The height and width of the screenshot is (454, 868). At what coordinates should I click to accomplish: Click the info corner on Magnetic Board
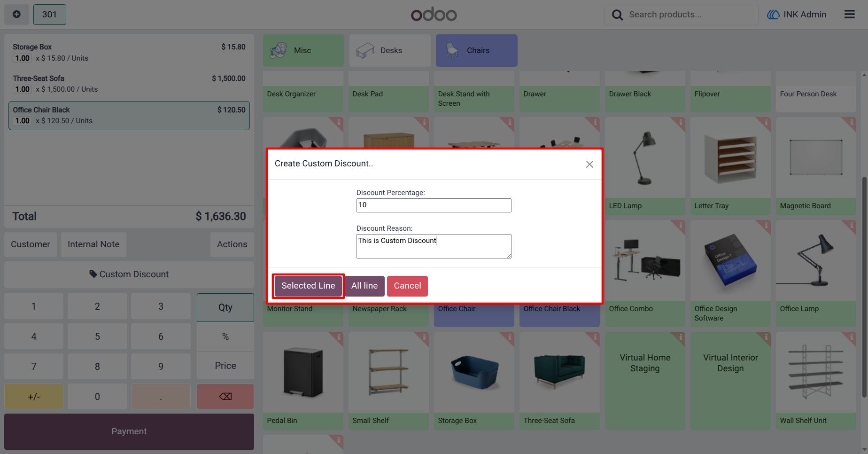[852, 123]
